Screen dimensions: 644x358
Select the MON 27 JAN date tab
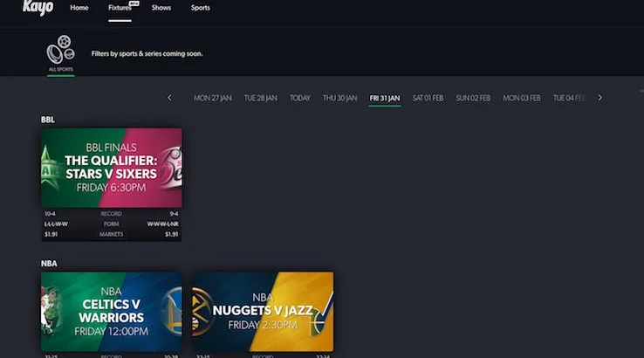[212, 98]
